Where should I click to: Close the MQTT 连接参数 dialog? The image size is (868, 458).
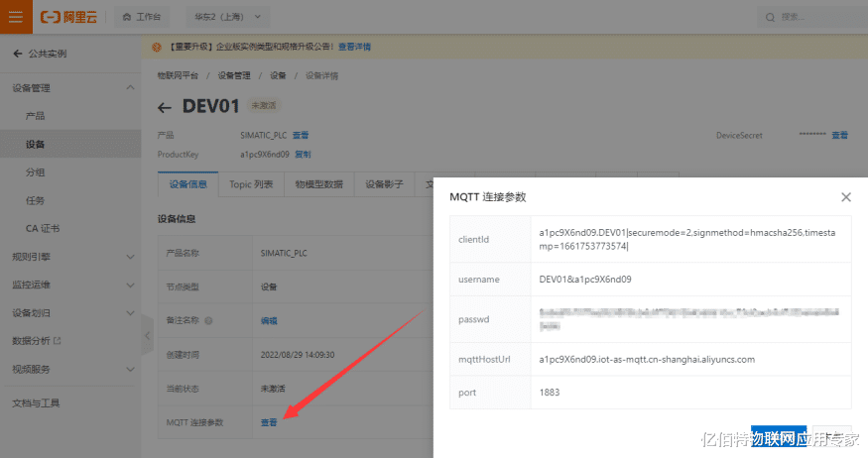click(846, 197)
